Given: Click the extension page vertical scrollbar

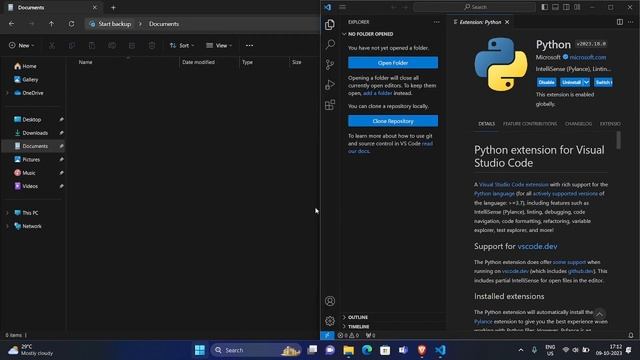Looking at the screenshot, I should coord(618,140).
